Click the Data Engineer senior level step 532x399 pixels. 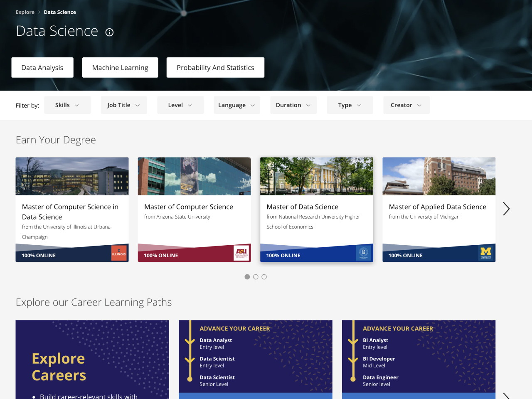pos(380,381)
